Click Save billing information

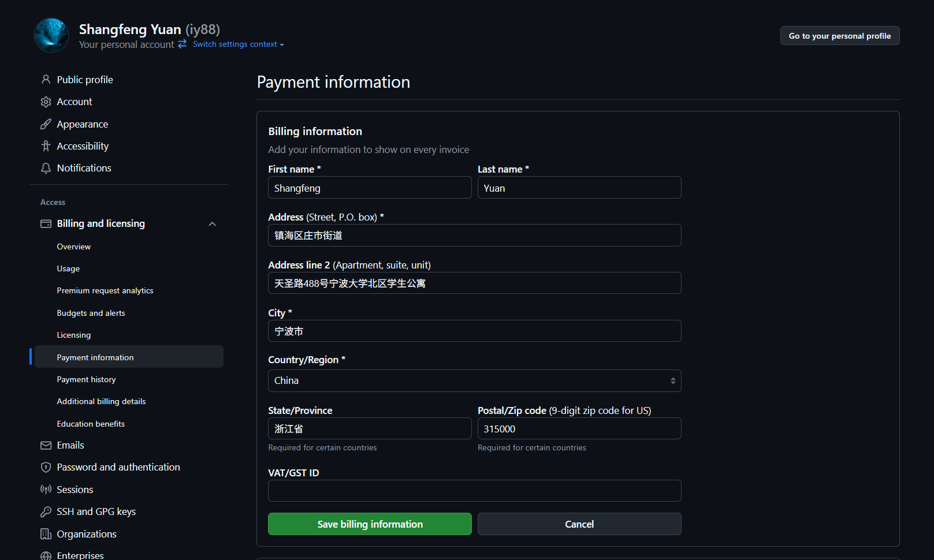[370, 524]
